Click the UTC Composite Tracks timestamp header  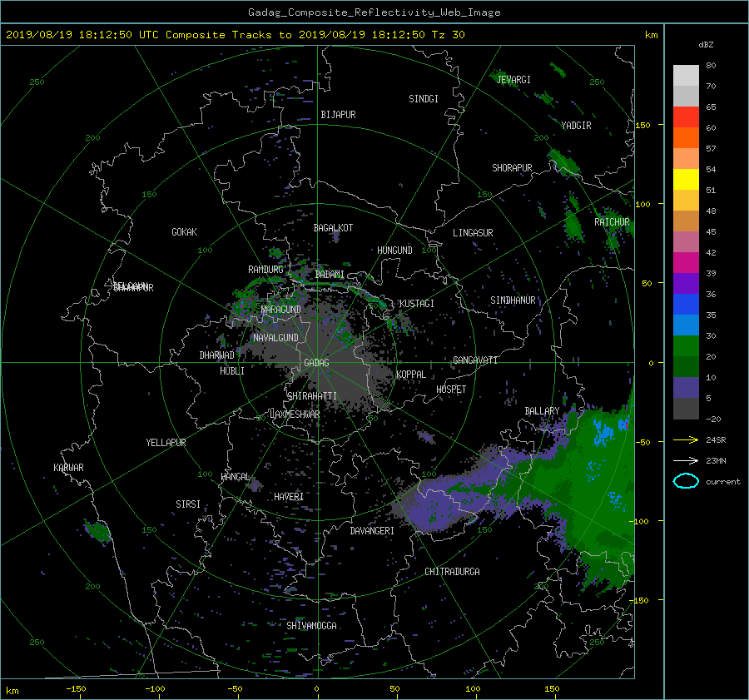coord(235,35)
